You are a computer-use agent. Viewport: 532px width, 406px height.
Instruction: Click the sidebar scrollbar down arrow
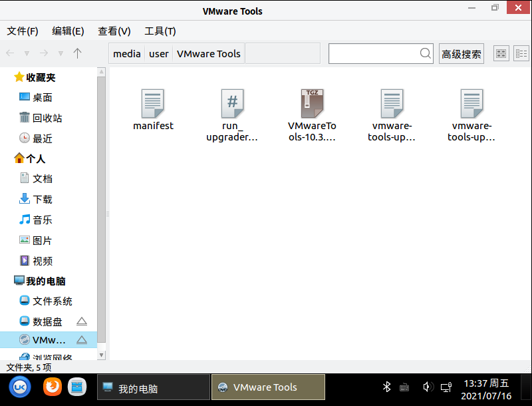click(101, 355)
